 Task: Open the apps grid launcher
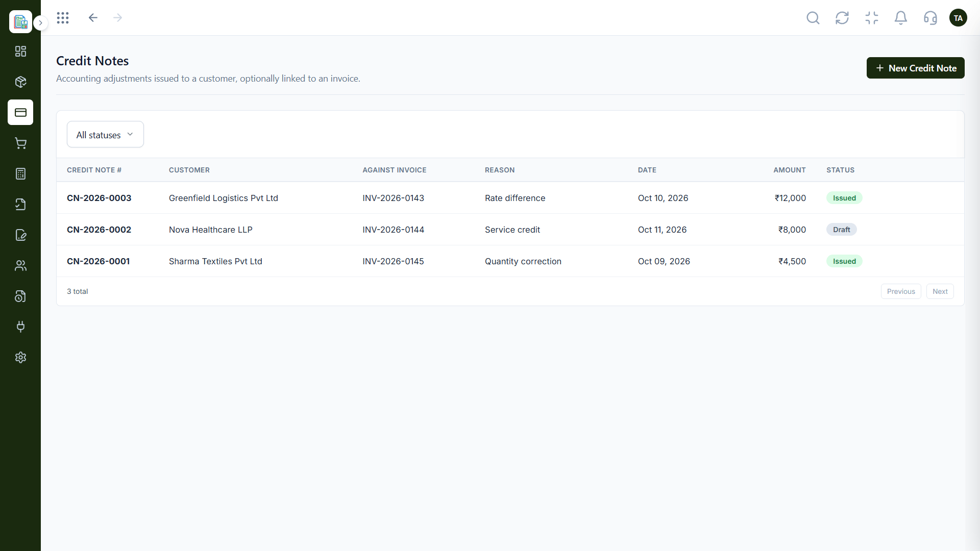63,18
